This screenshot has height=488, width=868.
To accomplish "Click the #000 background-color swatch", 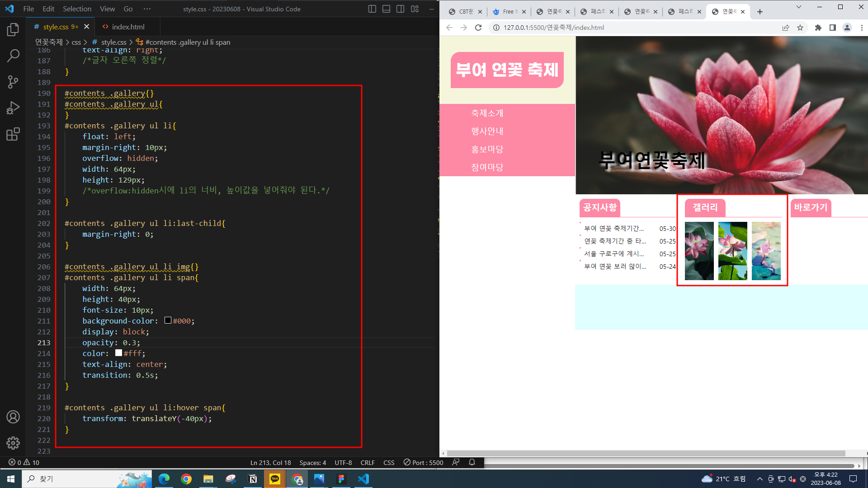I will [x=168, y=320].
